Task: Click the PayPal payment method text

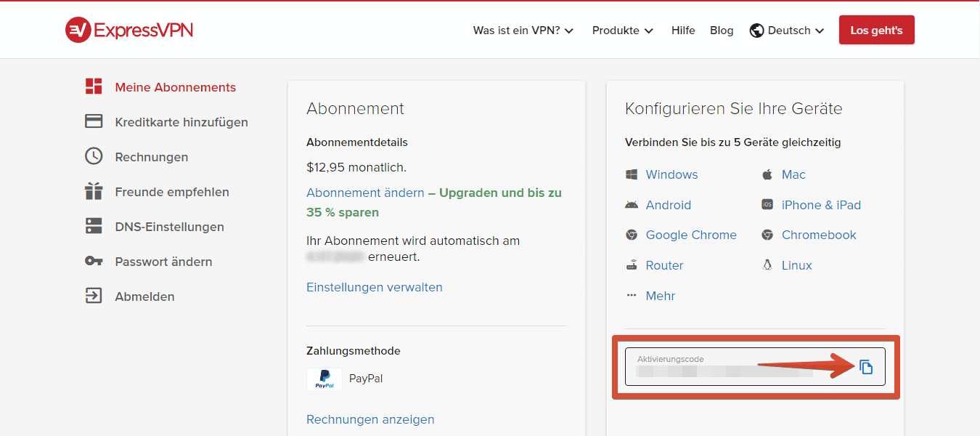Action: pos(366,379)
